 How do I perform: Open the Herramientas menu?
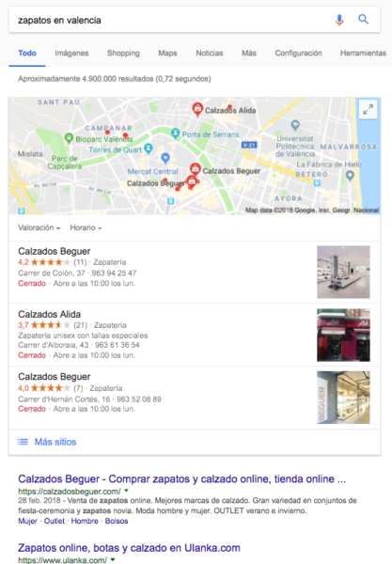(x=363, y=54)
